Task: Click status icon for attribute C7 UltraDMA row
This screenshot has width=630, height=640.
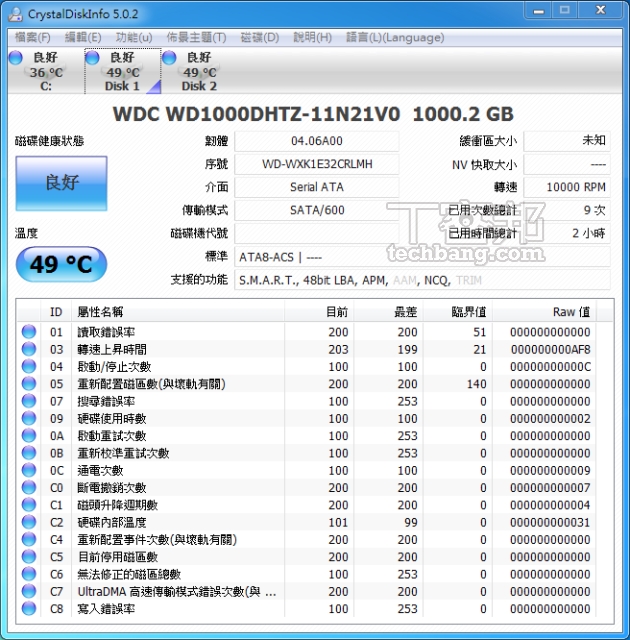Action: pos(29,591)
